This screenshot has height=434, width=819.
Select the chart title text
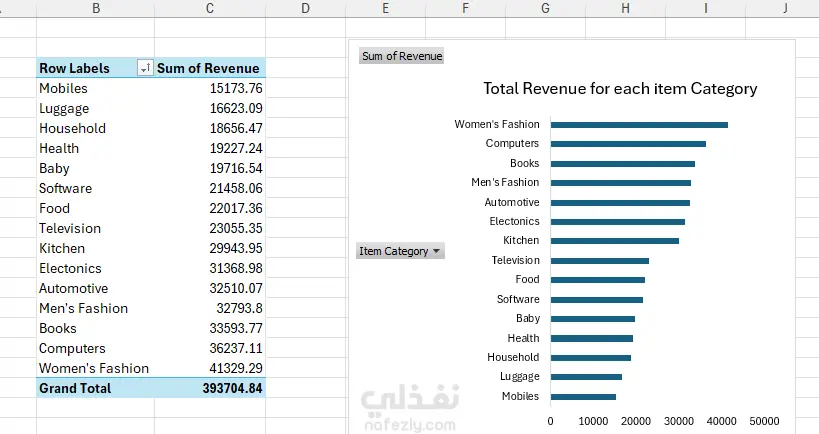(x=620, y=89)
